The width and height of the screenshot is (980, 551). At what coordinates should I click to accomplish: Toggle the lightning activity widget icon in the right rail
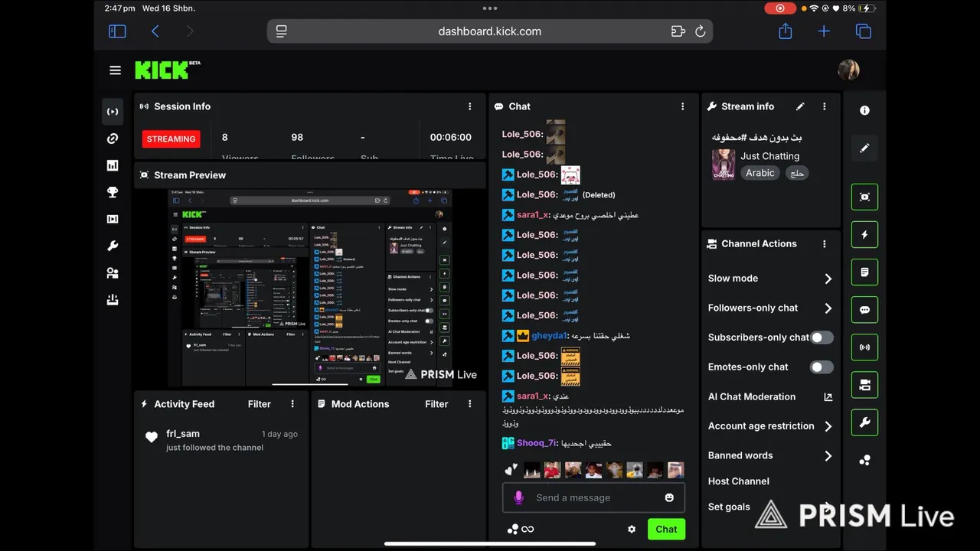[864, 234]
